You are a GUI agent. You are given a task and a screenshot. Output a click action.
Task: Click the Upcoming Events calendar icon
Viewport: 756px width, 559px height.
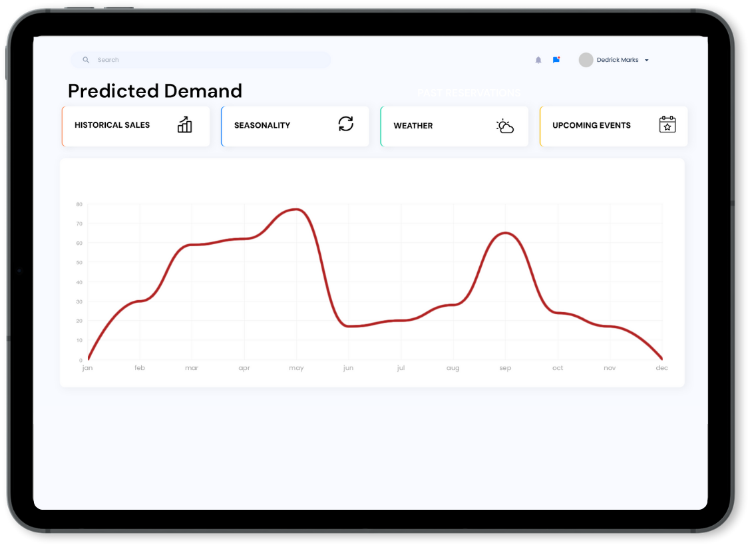(x=667, y=124)
